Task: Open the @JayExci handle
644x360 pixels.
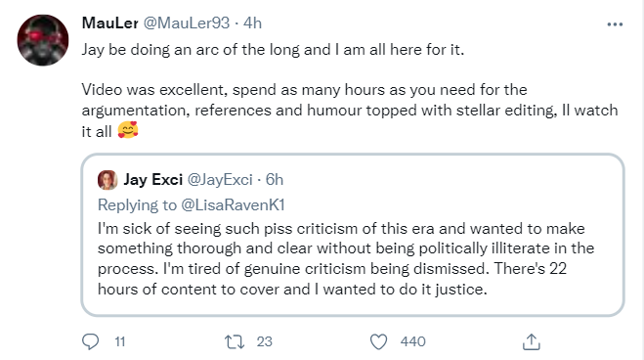Action: (220, 180)
